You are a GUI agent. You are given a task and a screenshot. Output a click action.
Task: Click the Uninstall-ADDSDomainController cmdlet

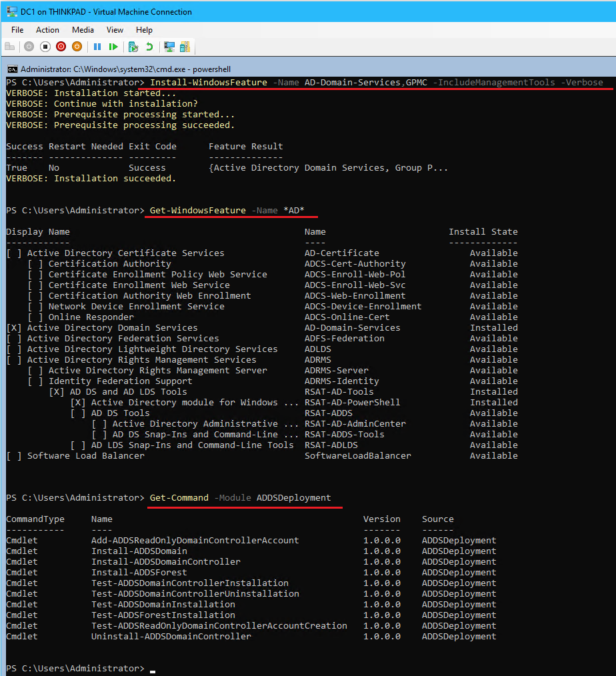tap(171, 637)
